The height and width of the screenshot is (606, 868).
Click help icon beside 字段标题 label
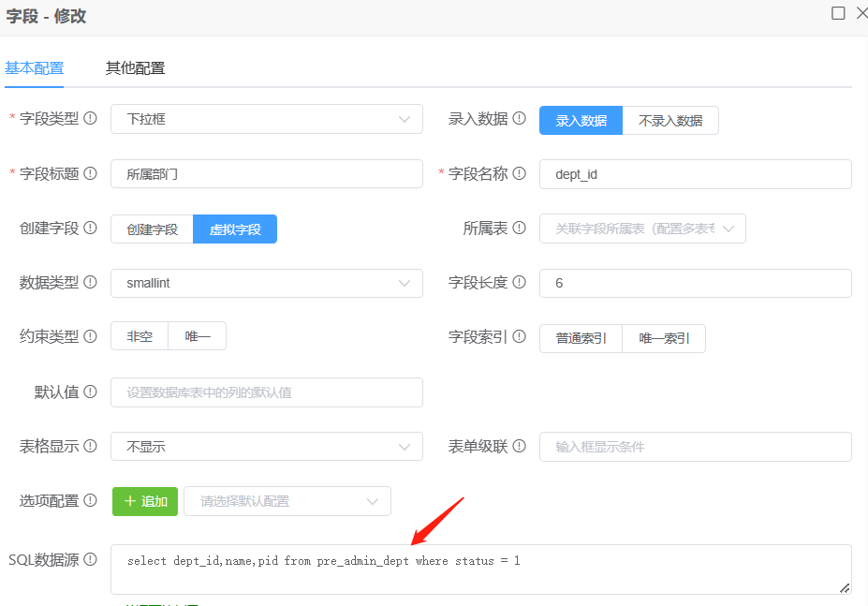(x=91, y=173)
